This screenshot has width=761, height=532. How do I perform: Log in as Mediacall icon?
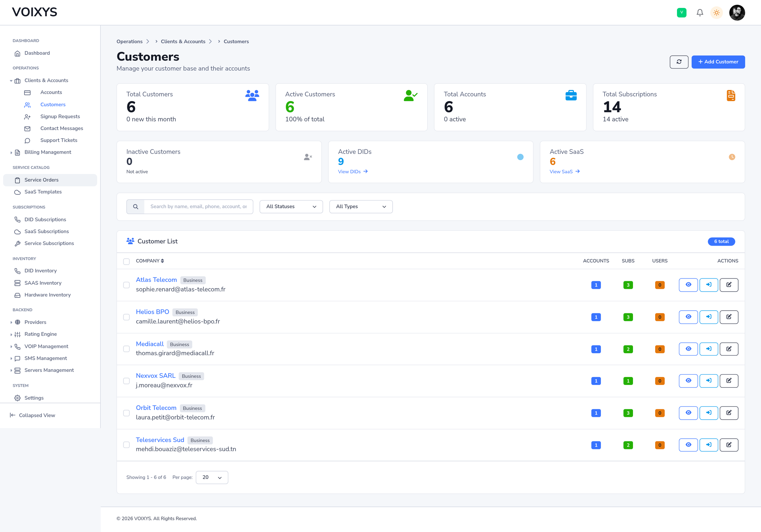pyautogui.click(x=709, y=349)
